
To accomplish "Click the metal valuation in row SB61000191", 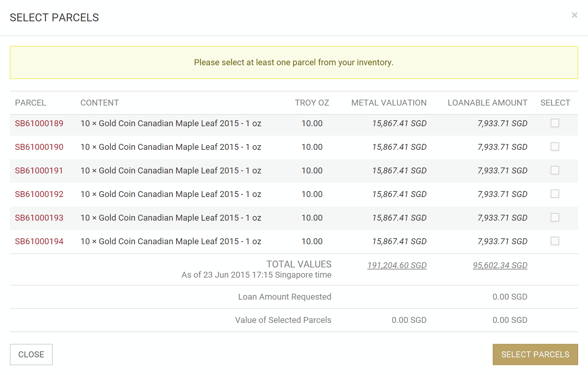I will (x=399, y=170).
